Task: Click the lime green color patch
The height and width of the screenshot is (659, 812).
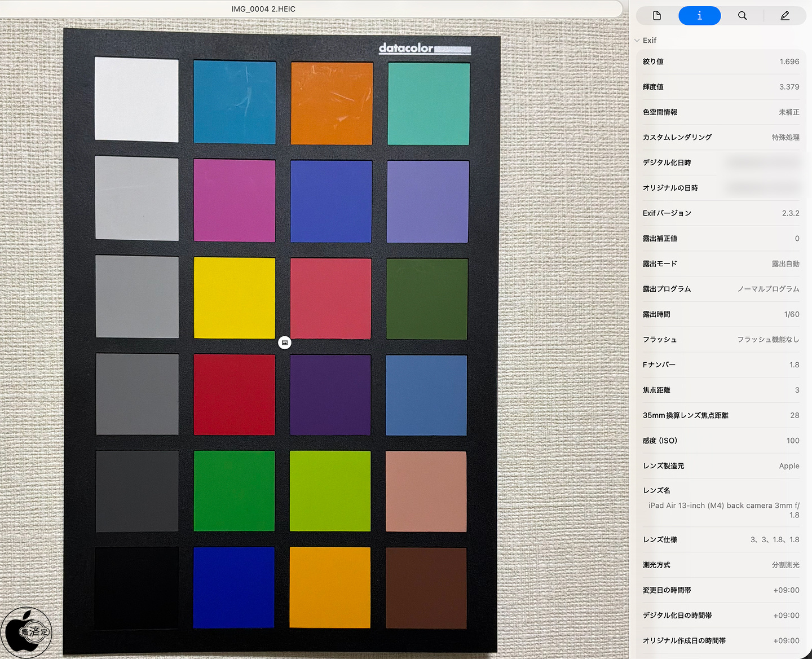Action: pyautogui.click(x=330, y=491)
